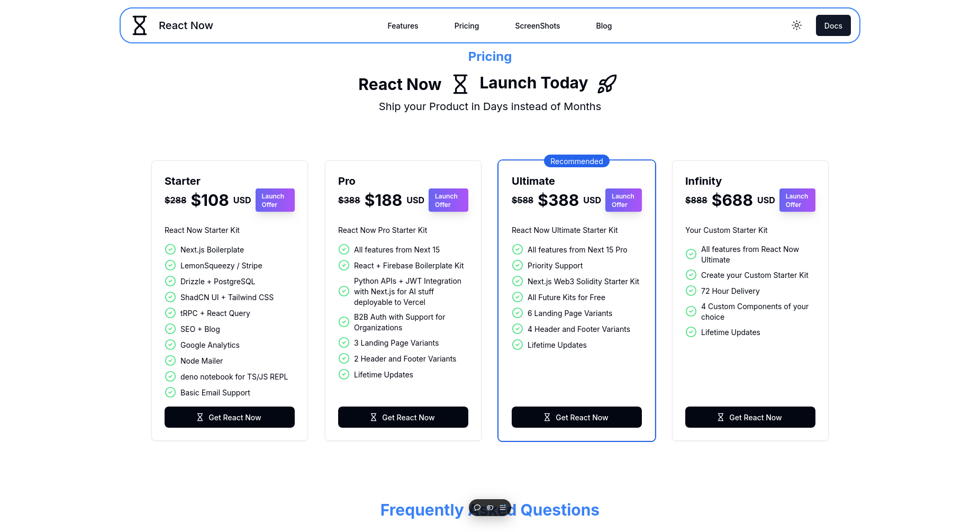Click the check icon beside Create your Custom Starter Kit
The width and height of the screenshot is (980, 532).
(691, 275)
